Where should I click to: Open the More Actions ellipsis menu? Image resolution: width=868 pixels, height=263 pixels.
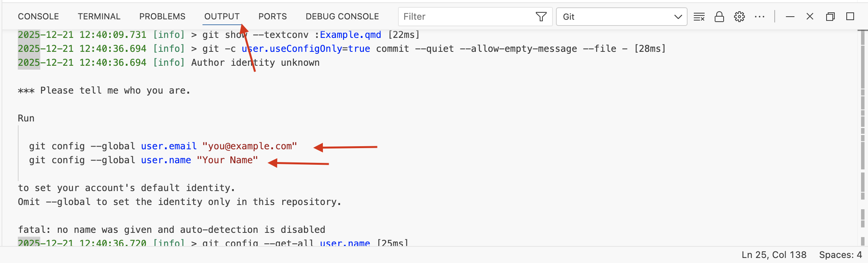pyautogui.click(x=759, y=17)
